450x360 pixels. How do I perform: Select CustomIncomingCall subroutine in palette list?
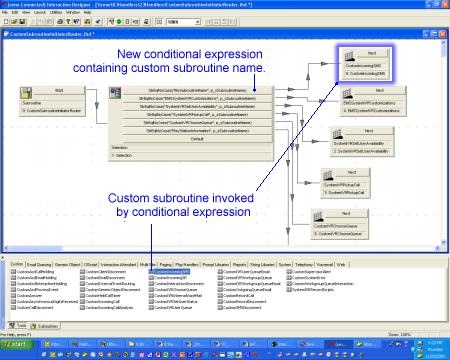(100, 302)
